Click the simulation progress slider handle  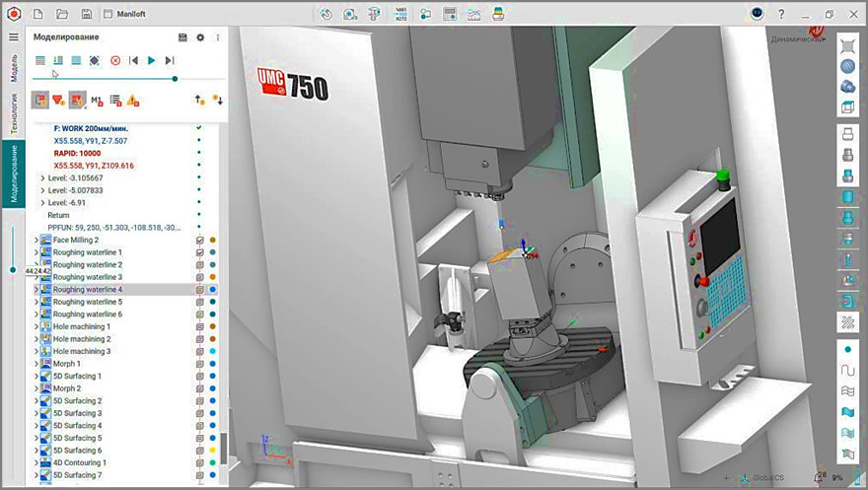point(175,79)
